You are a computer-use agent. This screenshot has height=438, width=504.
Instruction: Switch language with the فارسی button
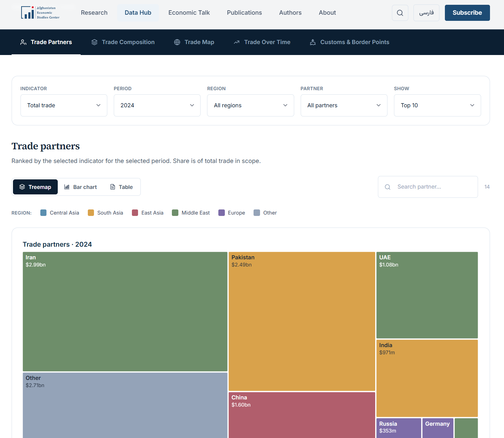426,13
